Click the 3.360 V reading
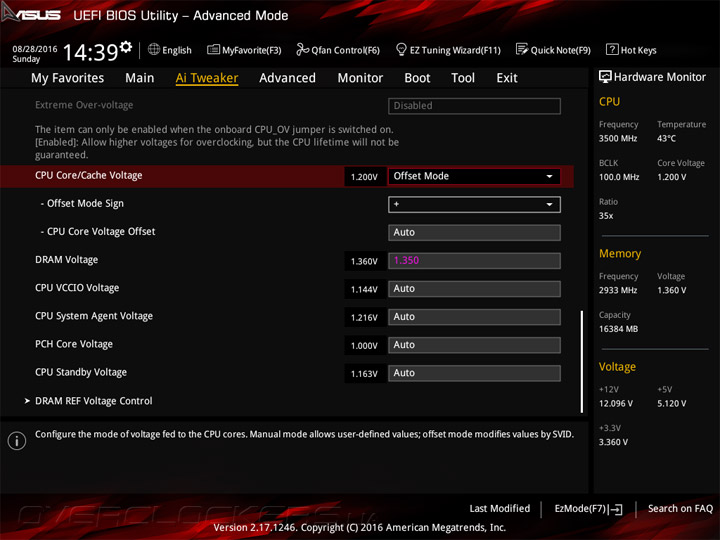 [613, 442]
